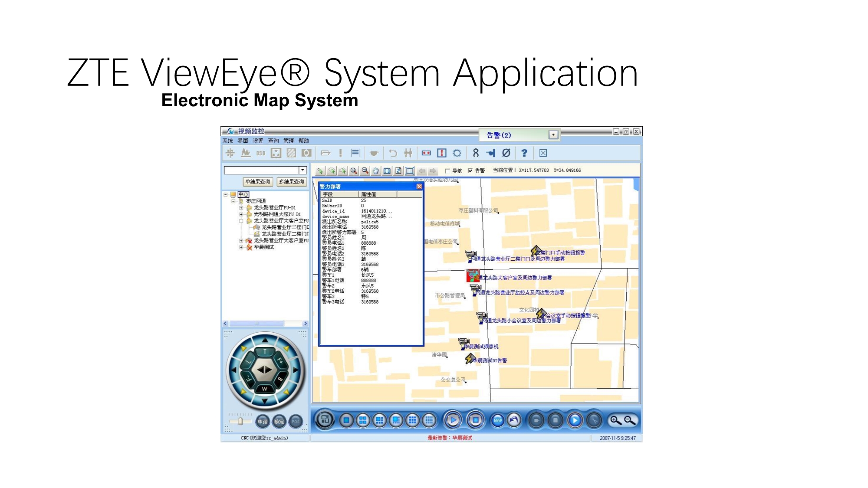
Task: Click the 多结果查询 button
Action: (292, 182)
